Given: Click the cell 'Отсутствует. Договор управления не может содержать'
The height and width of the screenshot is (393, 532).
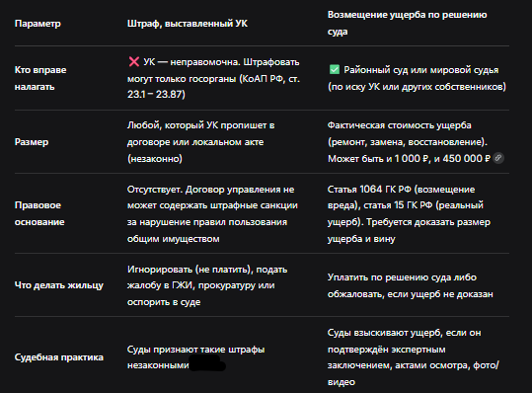Looking at the screenshot, I should [x=213, y=214].
